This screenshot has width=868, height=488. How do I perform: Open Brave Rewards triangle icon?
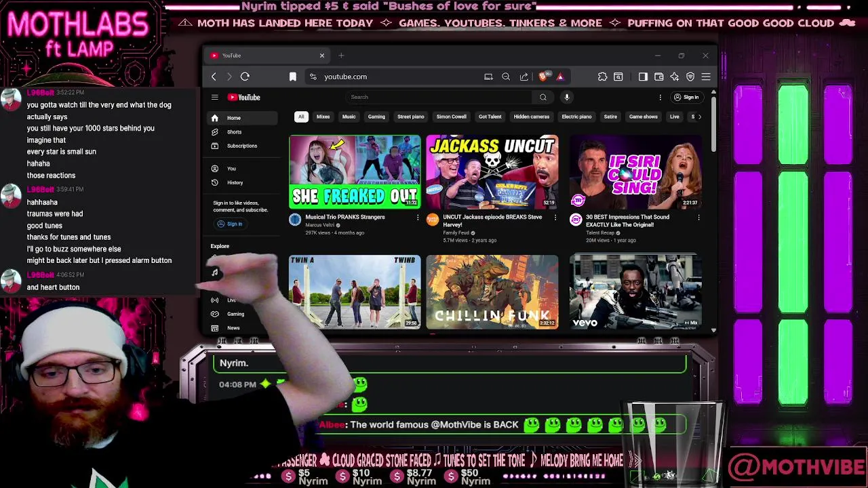[560, 77]
